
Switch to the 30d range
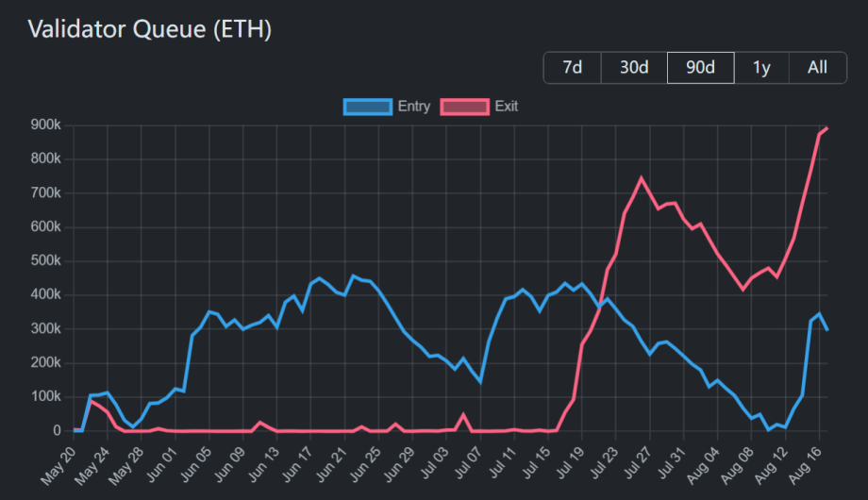coord(634,67)
